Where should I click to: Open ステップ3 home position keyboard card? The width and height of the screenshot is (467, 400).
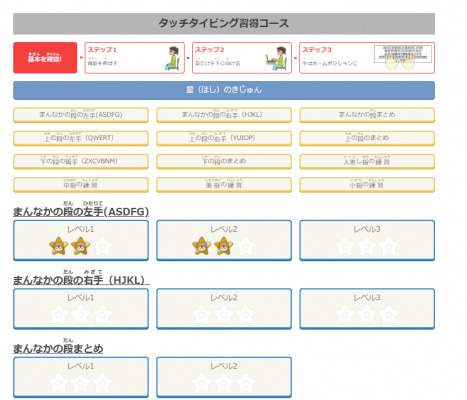367,58
